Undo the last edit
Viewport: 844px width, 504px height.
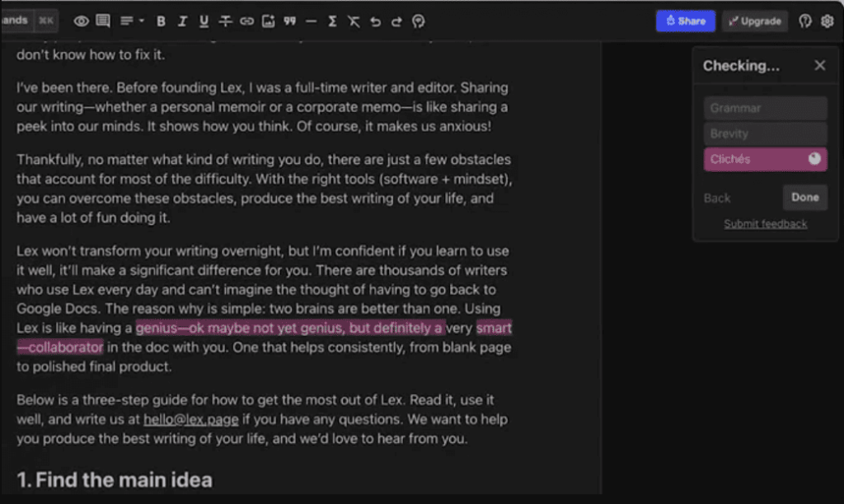pyautogui.click(x=375, y=21)
